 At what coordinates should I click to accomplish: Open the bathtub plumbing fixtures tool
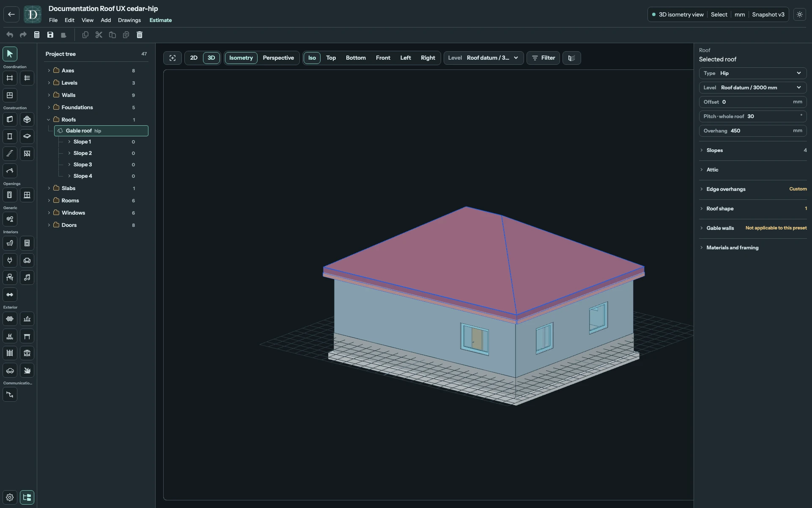(10, 243)
